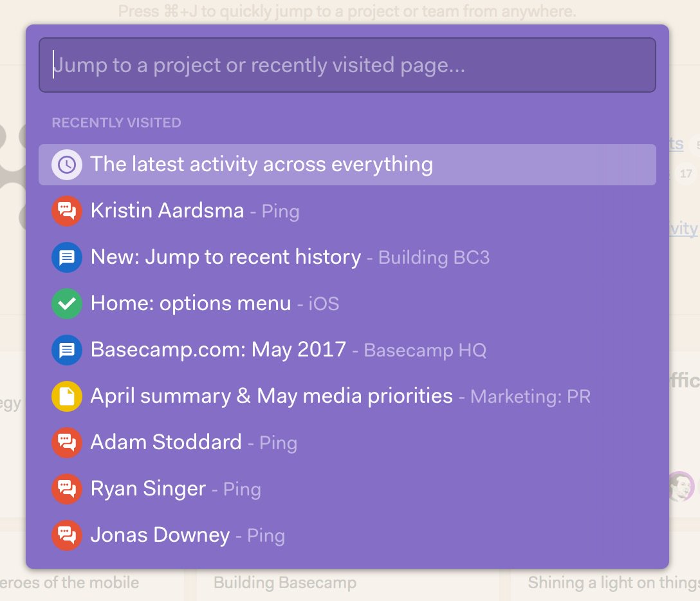Open the Kristin Aardsma ping row
Image resolution: width=700 pixels, height=601 pixels.
click(347, 211)
